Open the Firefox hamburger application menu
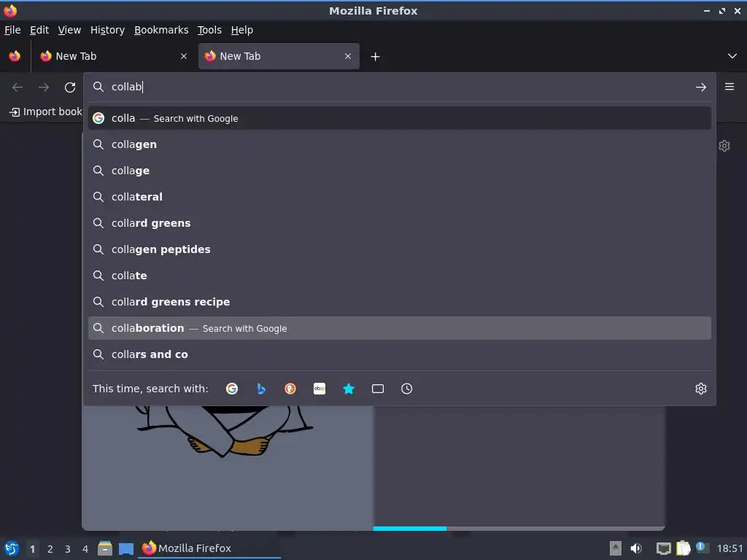The width and height of the screenshot is (747, 560). click(729, 87)
